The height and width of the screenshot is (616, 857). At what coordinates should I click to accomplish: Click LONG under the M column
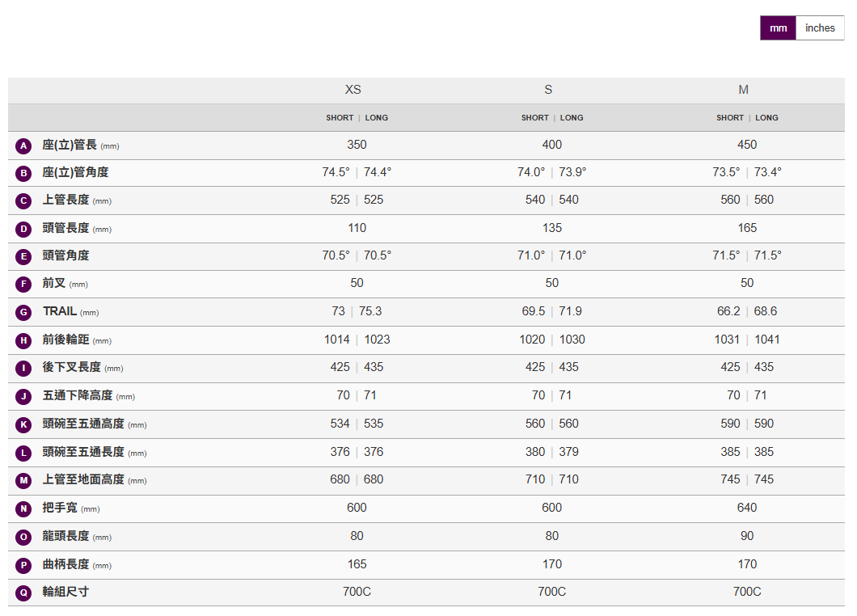[x=766, y=118]
